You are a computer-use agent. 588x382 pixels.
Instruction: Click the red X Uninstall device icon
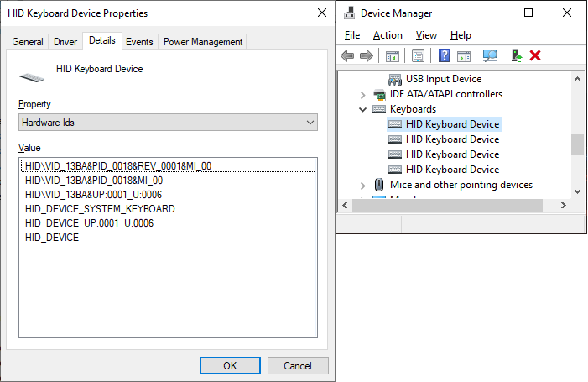pyautogui.click(x=535, y=55)
